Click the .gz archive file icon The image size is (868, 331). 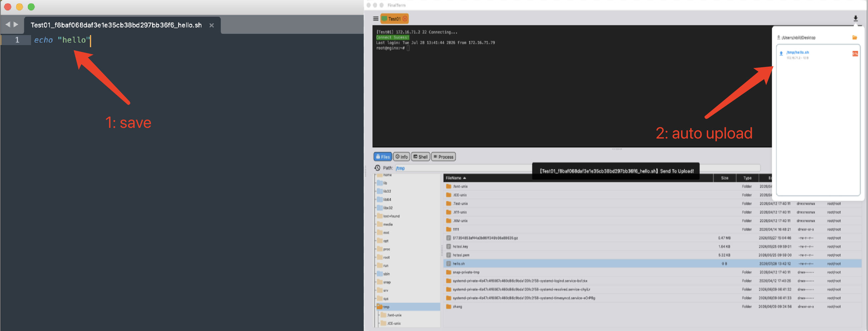pos(449,238)
